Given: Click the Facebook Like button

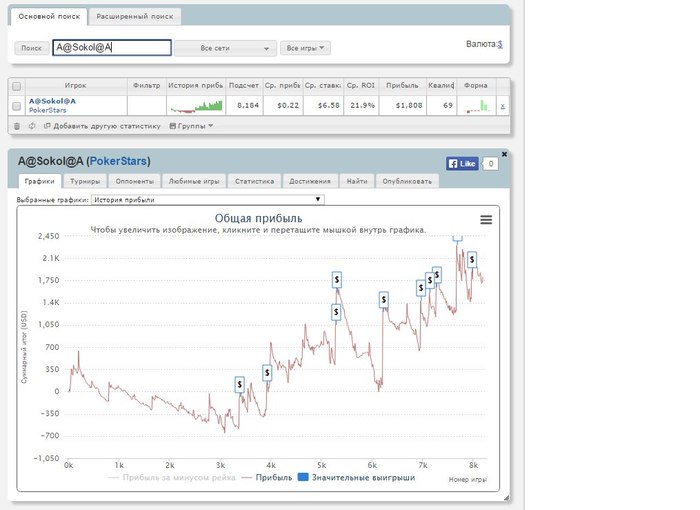Looking at the screenshot, I should (x=462, y=163).
